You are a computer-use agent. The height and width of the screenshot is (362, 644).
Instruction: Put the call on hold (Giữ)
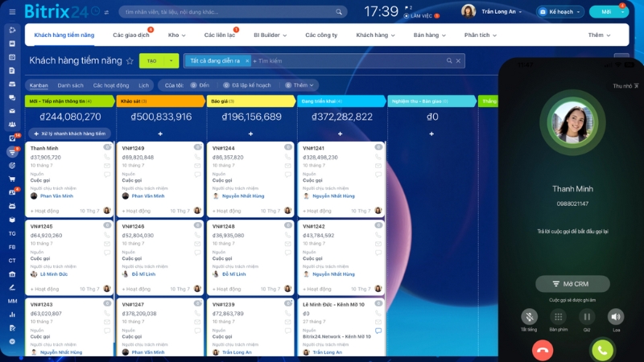point(587,317)
